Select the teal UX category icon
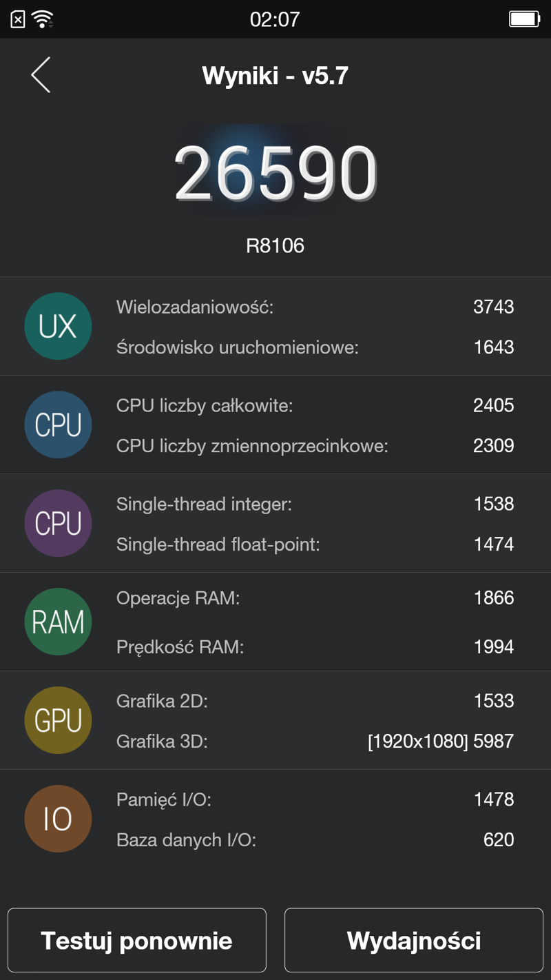The image size is (551, 980). coord(58,326)
